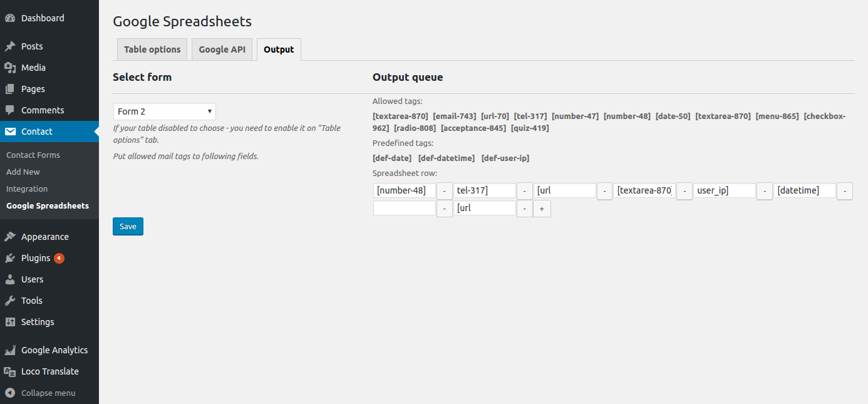Screen dimensions: 868x404
Task: Switch to the Table options tab
Action: click(x=152, y=49)
